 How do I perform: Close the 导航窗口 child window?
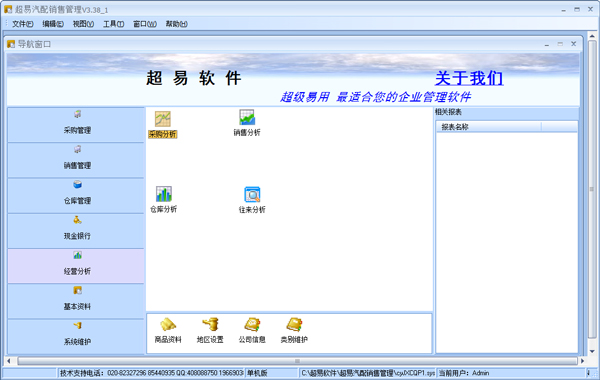tap(574, 44)
